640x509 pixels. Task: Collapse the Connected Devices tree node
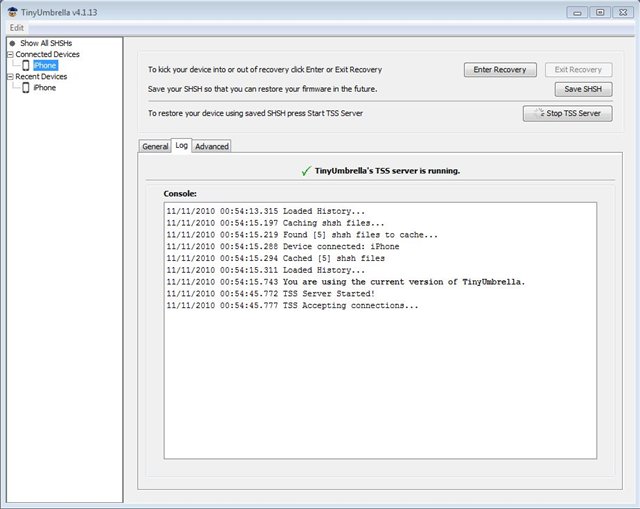pos(9,54)
